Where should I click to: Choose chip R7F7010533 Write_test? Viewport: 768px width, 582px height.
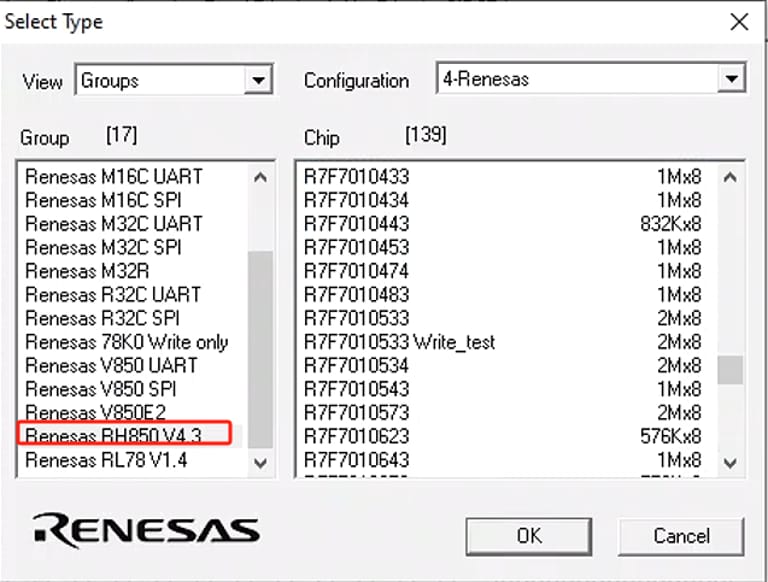tap(400, 342)
